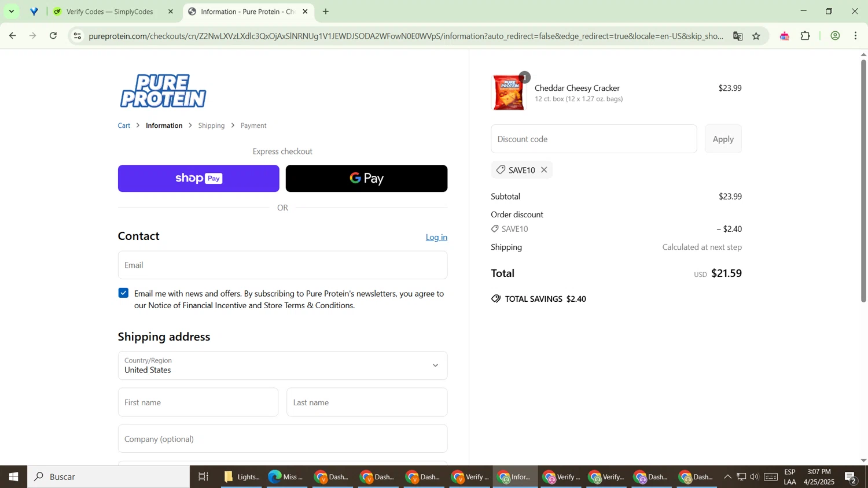Switch to the Verify Codes — SimplyCodes tab
Screen dimensions: 868x488
click(x=110, y=12)
